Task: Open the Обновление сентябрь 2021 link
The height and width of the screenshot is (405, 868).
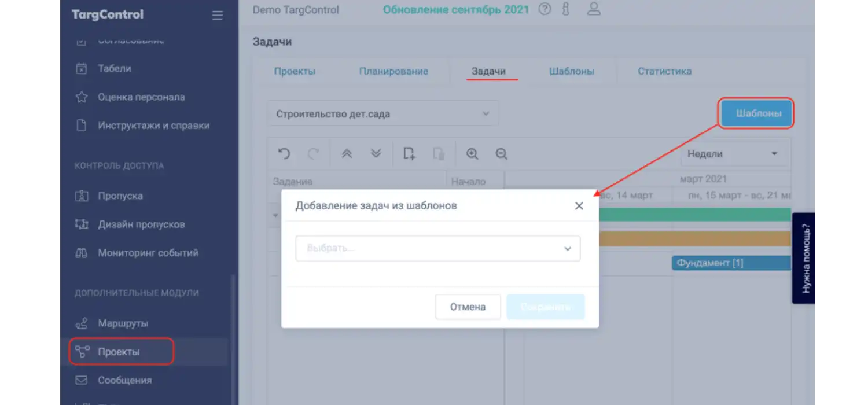Action: click(x=457, y=9)
